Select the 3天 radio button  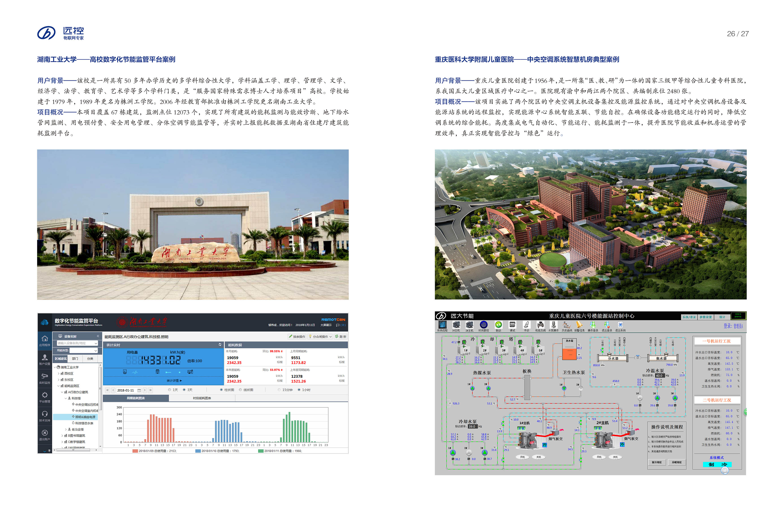click(x=184, y=390)
